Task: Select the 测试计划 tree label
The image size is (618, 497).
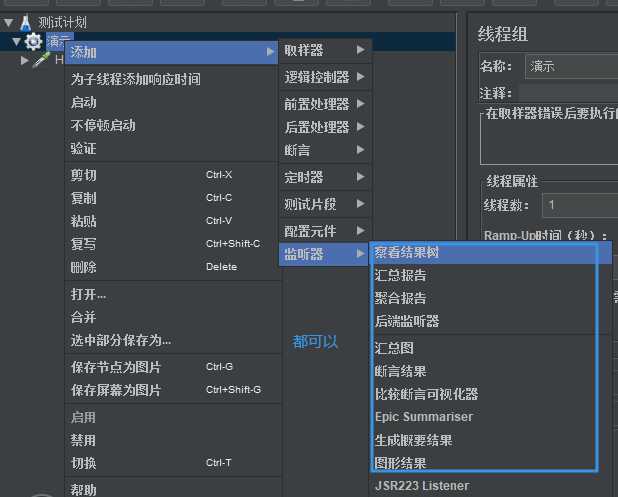Action: point(62,22)
